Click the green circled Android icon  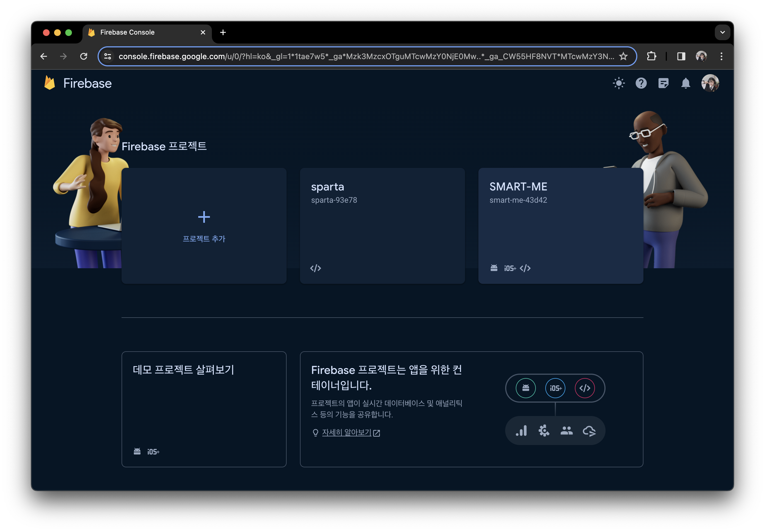pos(526,388)
